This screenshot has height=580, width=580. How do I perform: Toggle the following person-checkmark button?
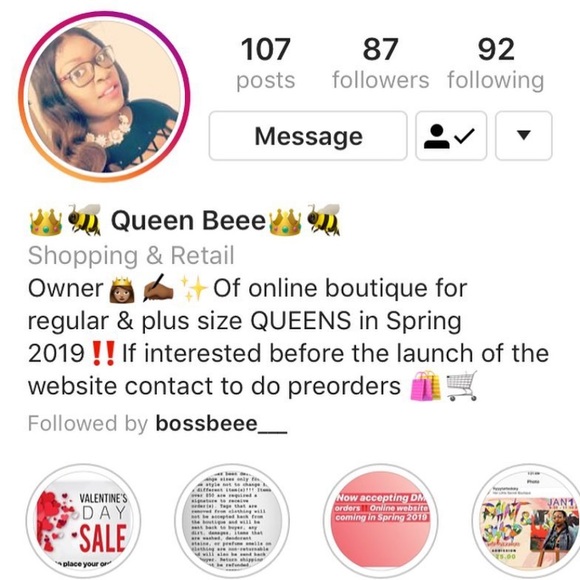451,136
